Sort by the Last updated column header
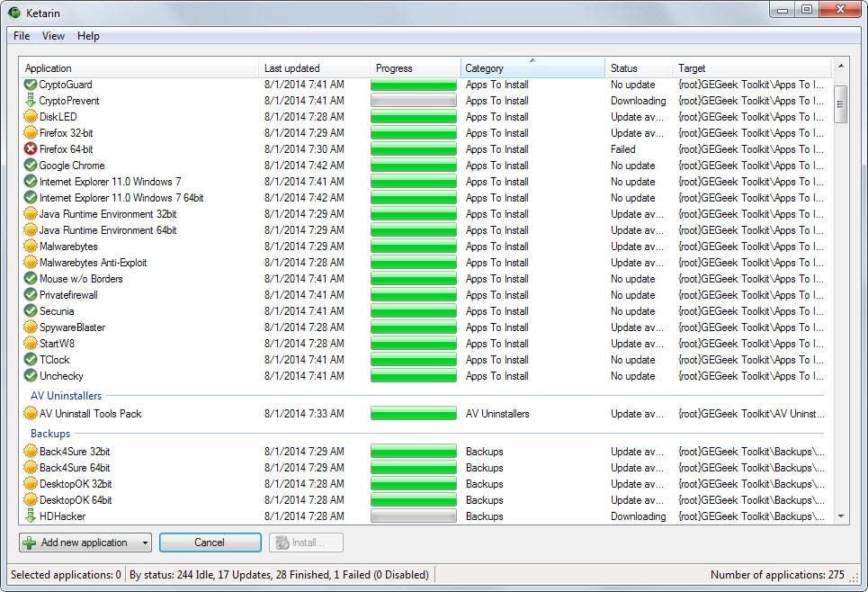 [314, 68]
